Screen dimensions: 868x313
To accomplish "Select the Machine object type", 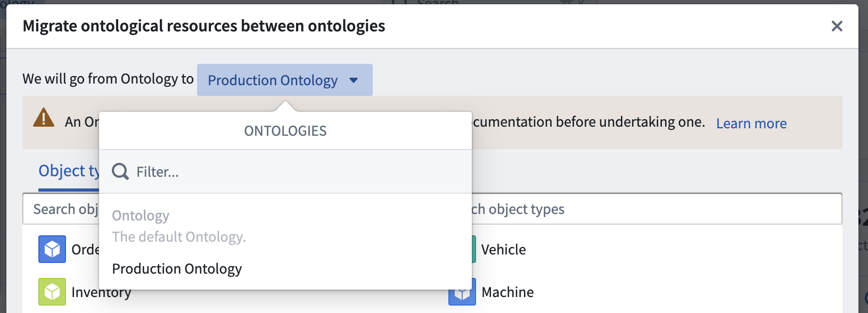I will (x=507, y=292).
